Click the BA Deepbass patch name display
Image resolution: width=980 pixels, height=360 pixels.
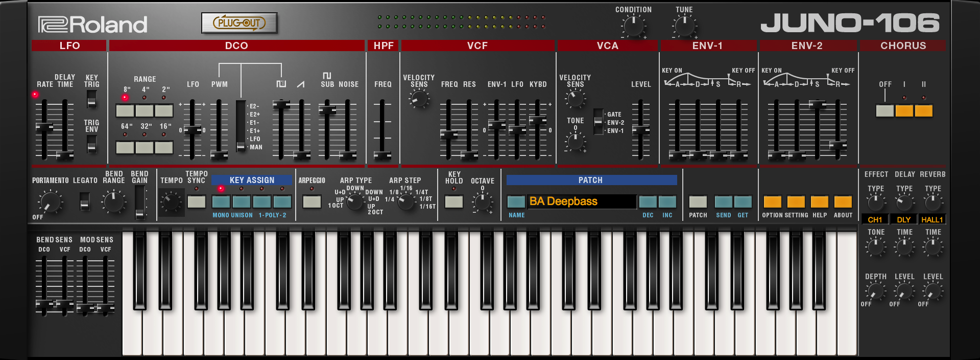click(582, 201)
